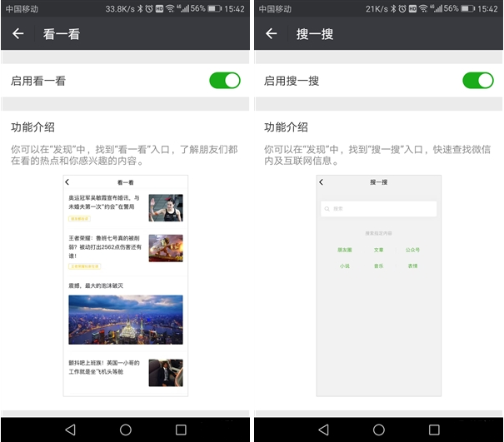Viewport: 504px width, 442px height.
Task: Tap Android home button on left phone
Action: (125, 430)
